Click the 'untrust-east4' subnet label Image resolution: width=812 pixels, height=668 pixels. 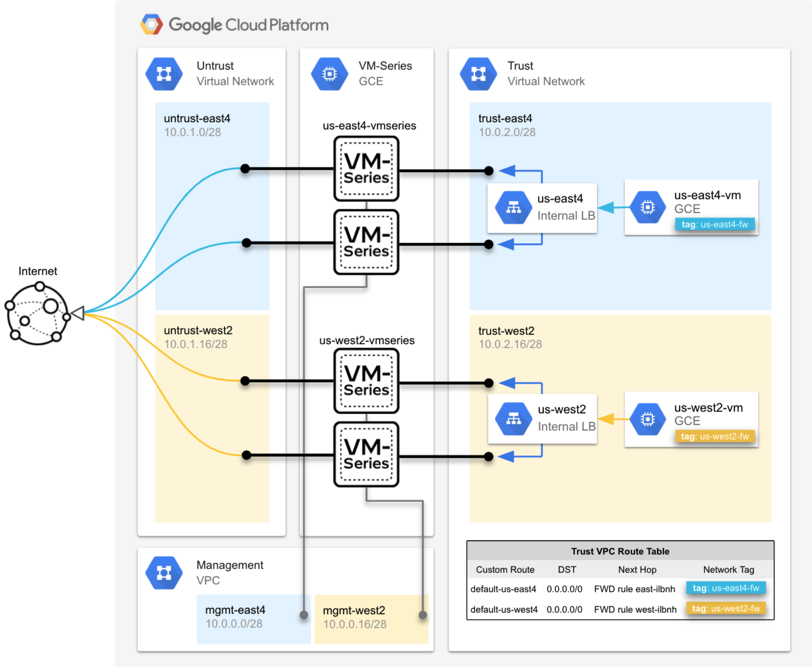click(197, 118)
